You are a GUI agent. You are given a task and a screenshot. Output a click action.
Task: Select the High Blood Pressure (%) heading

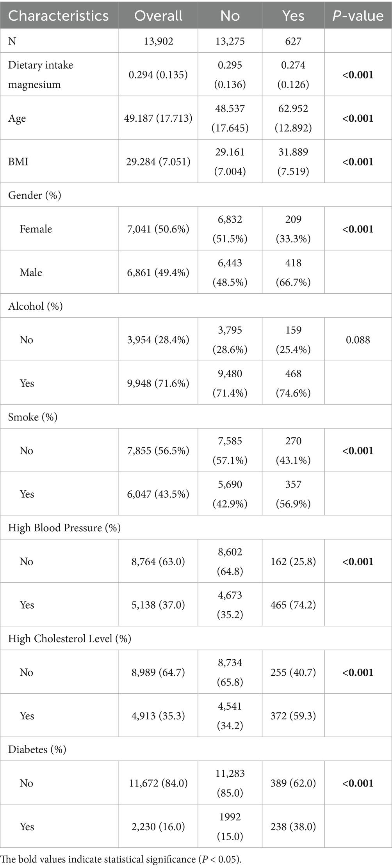click(64, 528)
